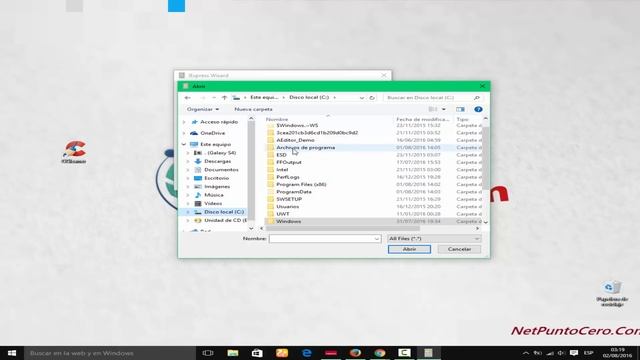The image size is (640, 360).
Task: Open the help question mark icon
Action: [478, 109]
